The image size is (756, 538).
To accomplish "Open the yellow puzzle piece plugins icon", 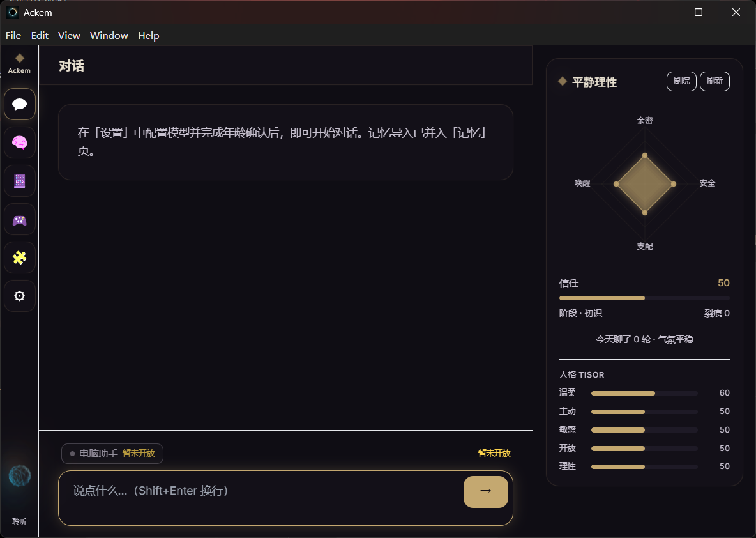I will (x=20, y=257).
